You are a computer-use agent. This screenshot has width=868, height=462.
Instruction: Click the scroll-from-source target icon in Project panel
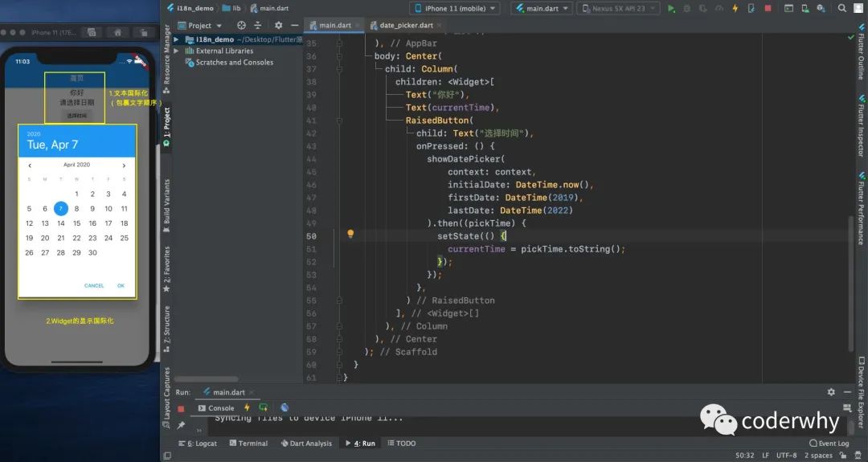[241, 26]
